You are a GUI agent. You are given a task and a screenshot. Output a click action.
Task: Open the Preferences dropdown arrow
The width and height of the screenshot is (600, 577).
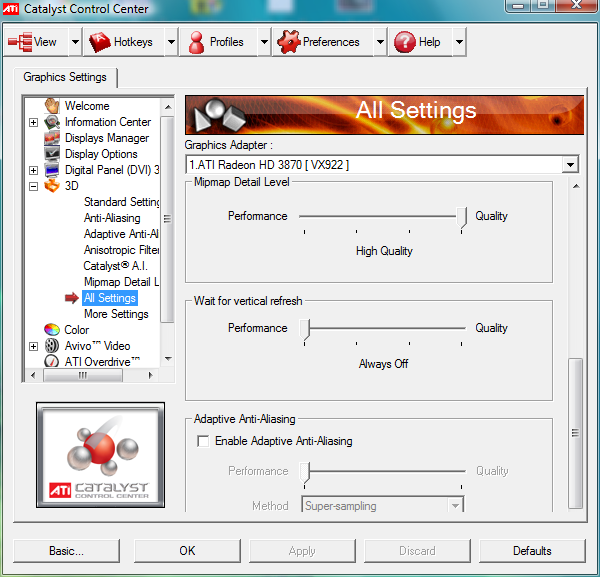(x=380, y=42)
